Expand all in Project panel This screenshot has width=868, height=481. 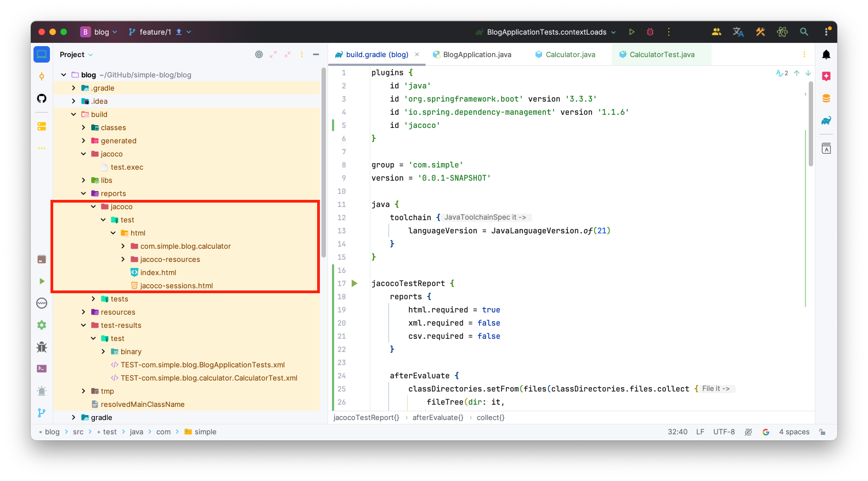[x=273, y=54]
